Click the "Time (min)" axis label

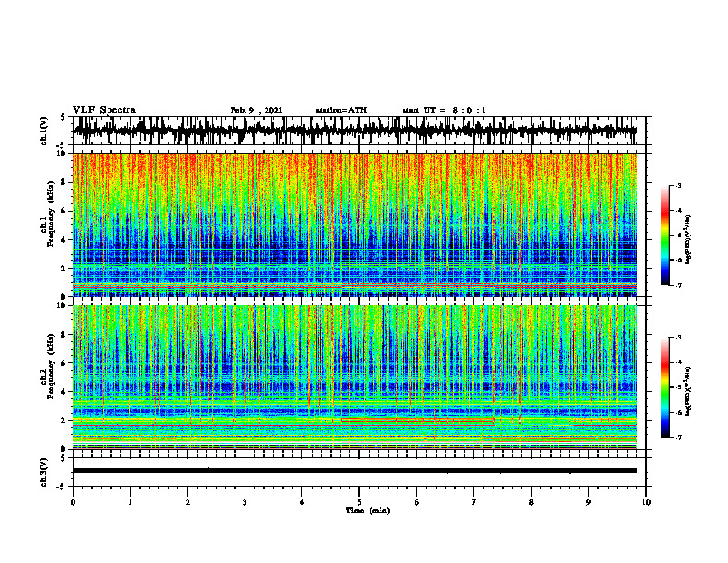tap(368, 511)
